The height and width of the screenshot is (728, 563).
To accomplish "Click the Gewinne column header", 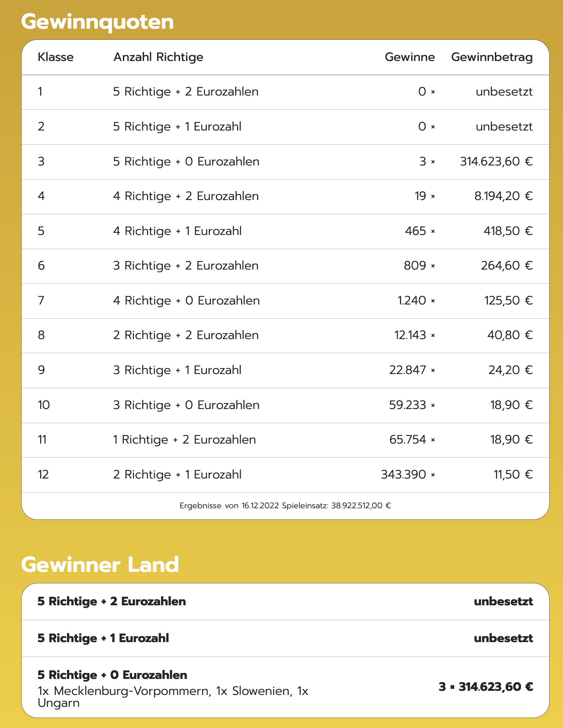I will (410, 57).
